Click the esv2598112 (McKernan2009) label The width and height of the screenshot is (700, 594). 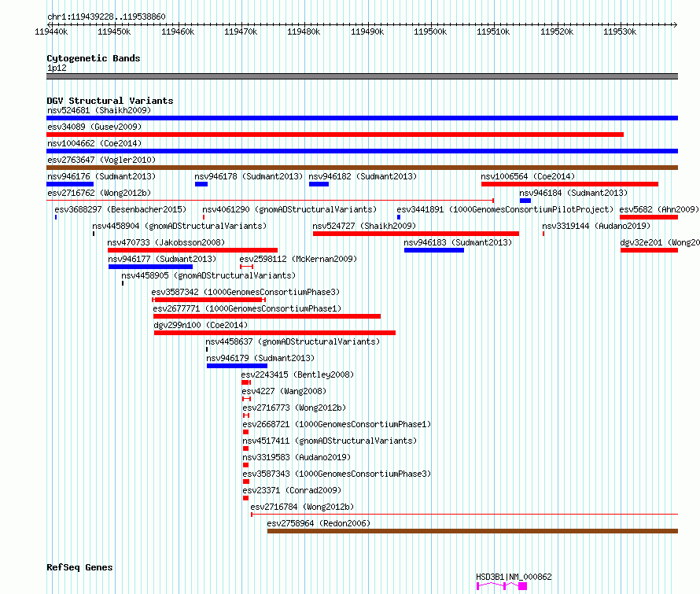[298, 259]
